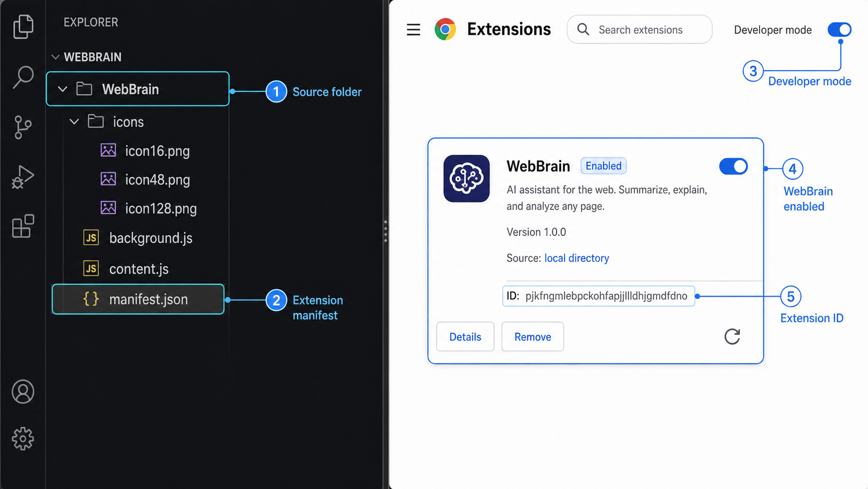Select the WebBrain folder name
868x489 pixels.
click(130, 89)
